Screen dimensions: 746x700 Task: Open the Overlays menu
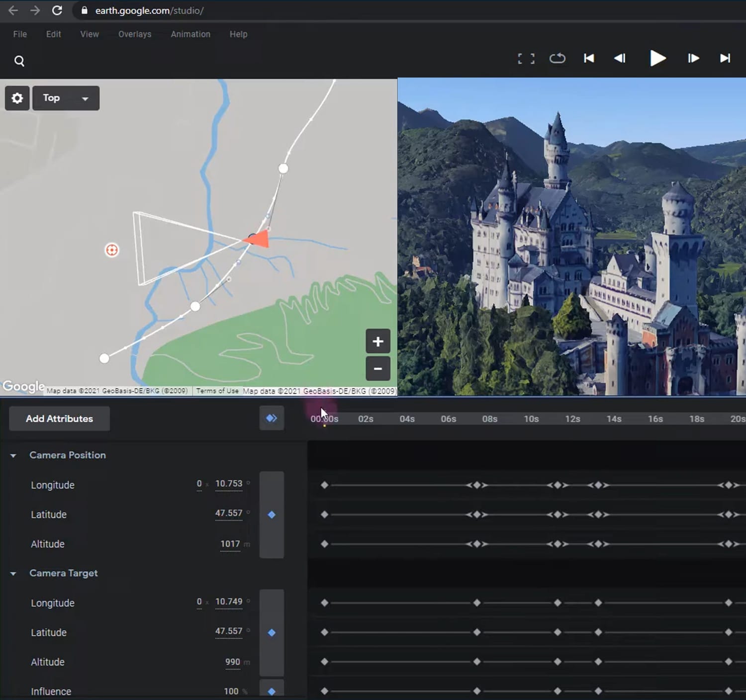click(x=135, y=34)
